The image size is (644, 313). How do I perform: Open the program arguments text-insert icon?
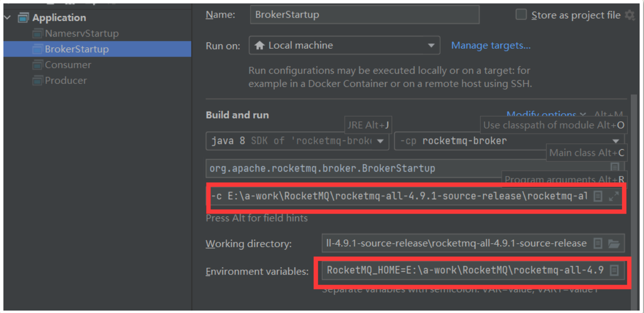(x=598, y=196)
